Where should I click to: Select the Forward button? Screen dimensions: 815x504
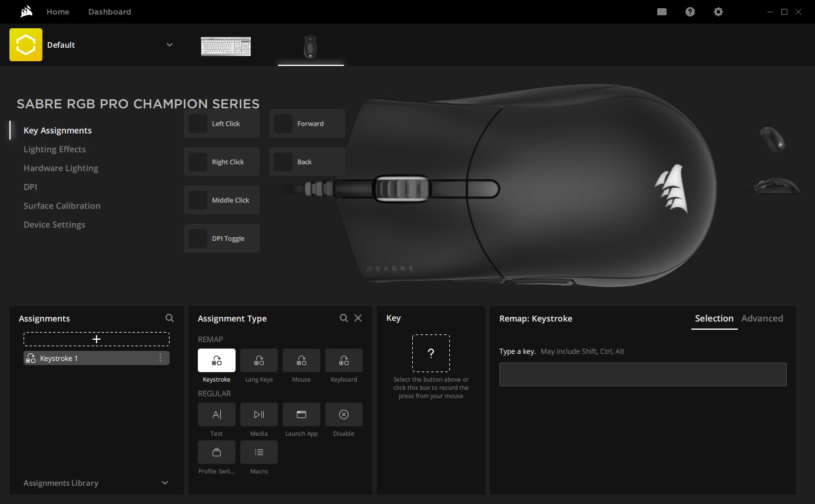click(307, 124)
